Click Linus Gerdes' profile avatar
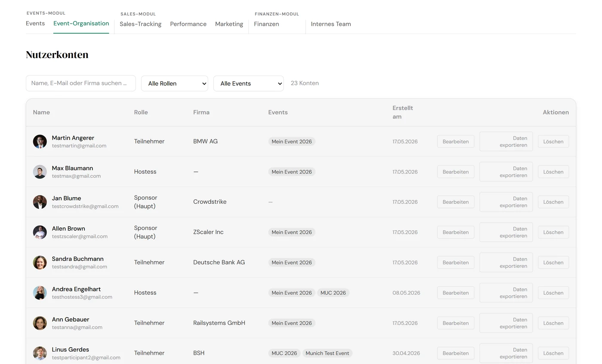602x364 pixels. pos(40,353)
